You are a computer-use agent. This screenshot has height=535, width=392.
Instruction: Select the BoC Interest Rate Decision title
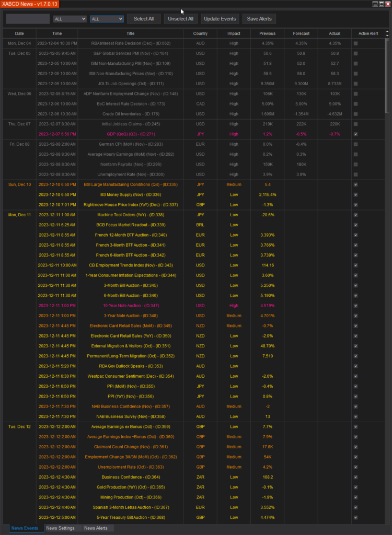click(x=131, y=104)
